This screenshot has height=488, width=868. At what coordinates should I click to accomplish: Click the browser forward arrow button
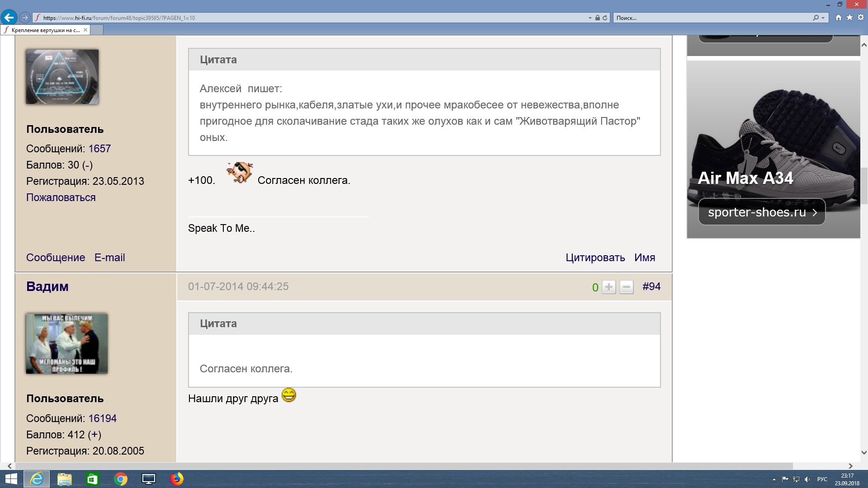[25, 18]
